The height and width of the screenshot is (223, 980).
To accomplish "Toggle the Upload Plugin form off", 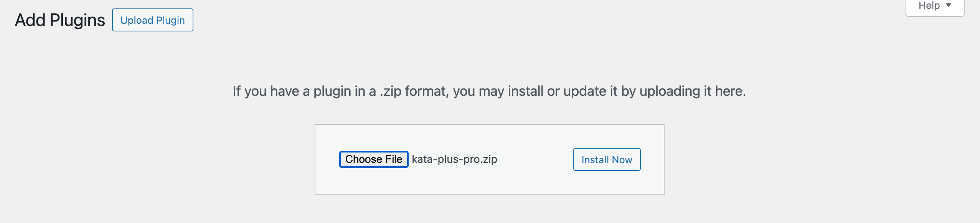I will click(152, 20).
